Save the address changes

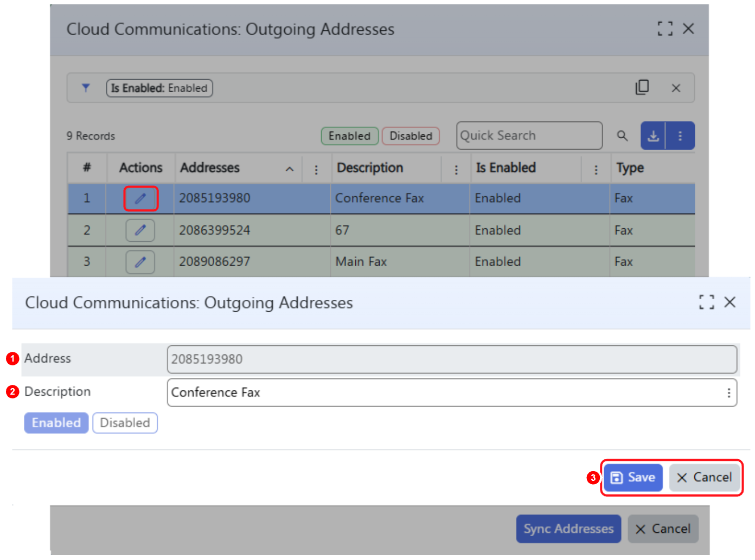point(633,478)
